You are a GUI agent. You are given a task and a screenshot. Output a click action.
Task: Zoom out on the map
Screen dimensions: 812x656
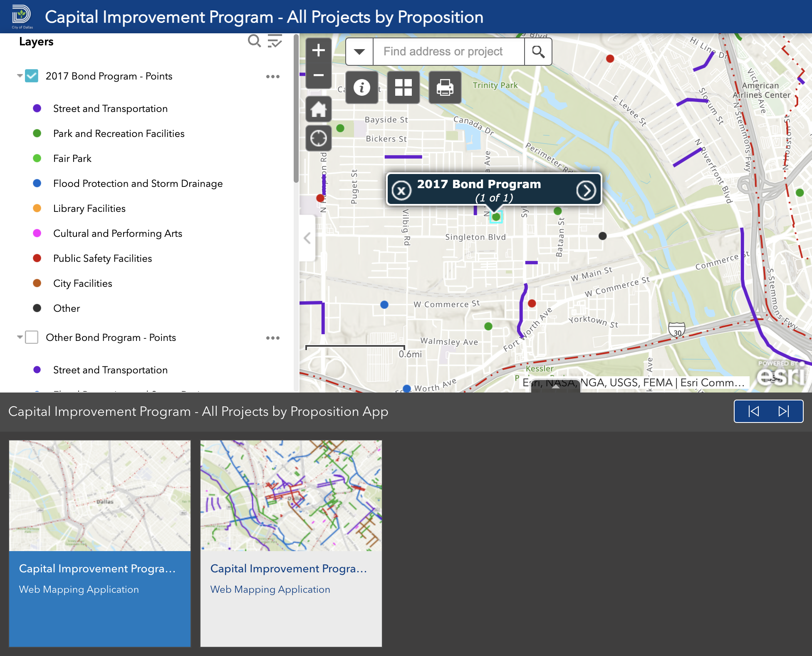pos(319,75)
